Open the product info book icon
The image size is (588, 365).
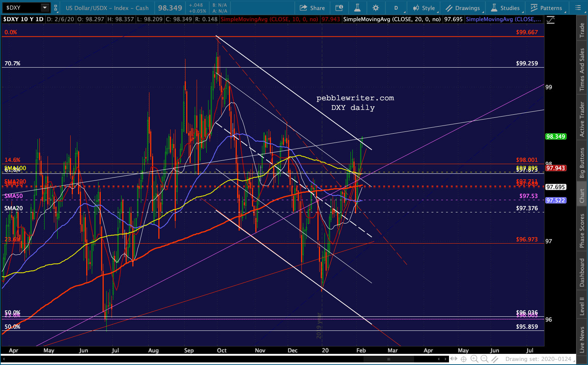[x=339, y=8]
